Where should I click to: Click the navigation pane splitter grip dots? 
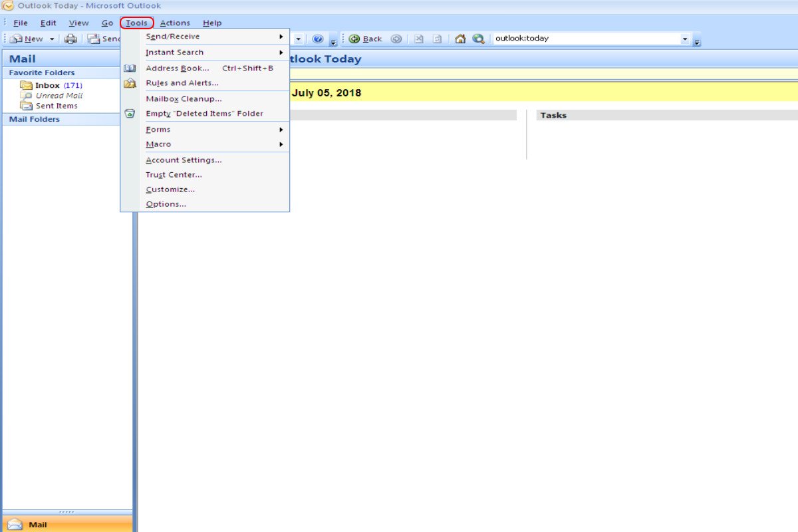(67, 512)
